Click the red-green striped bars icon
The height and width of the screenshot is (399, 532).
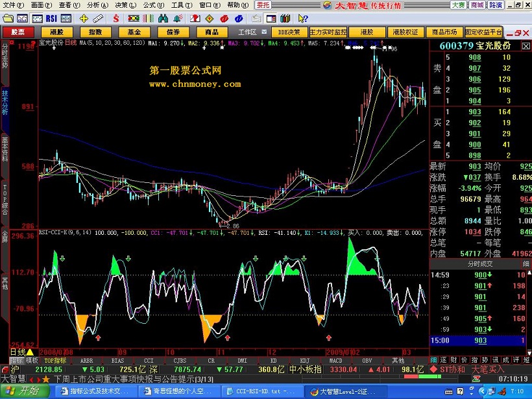pyautogui.click(x=149, y=18)
